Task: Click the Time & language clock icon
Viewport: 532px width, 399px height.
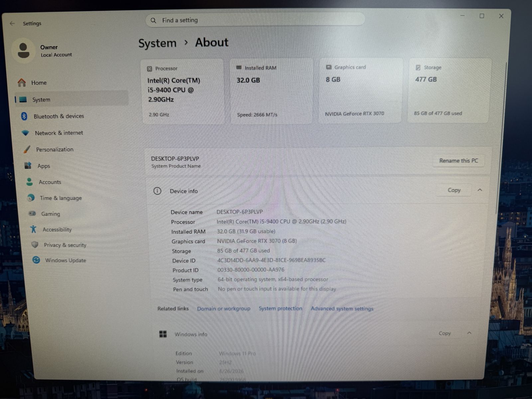Action: pos(31,198)
